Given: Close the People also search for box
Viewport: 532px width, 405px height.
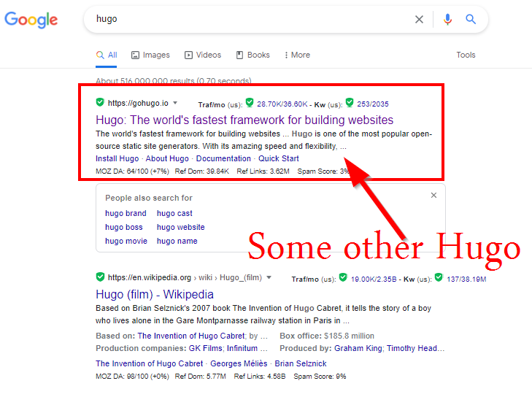Looking at the screenshot, I should (433, 196).
